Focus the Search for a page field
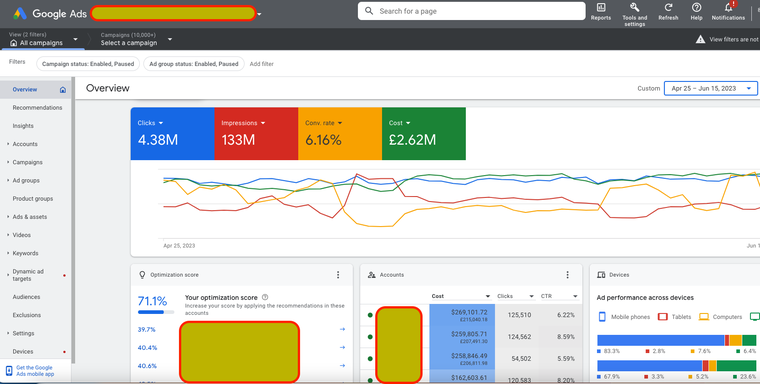The height and width of the screenshot is (384, 760). pos(471,11)
